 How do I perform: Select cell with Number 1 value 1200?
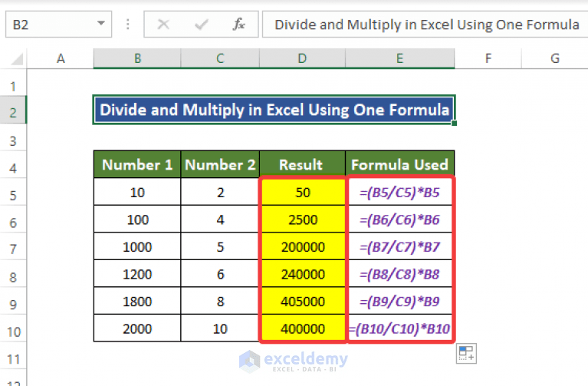137,274
